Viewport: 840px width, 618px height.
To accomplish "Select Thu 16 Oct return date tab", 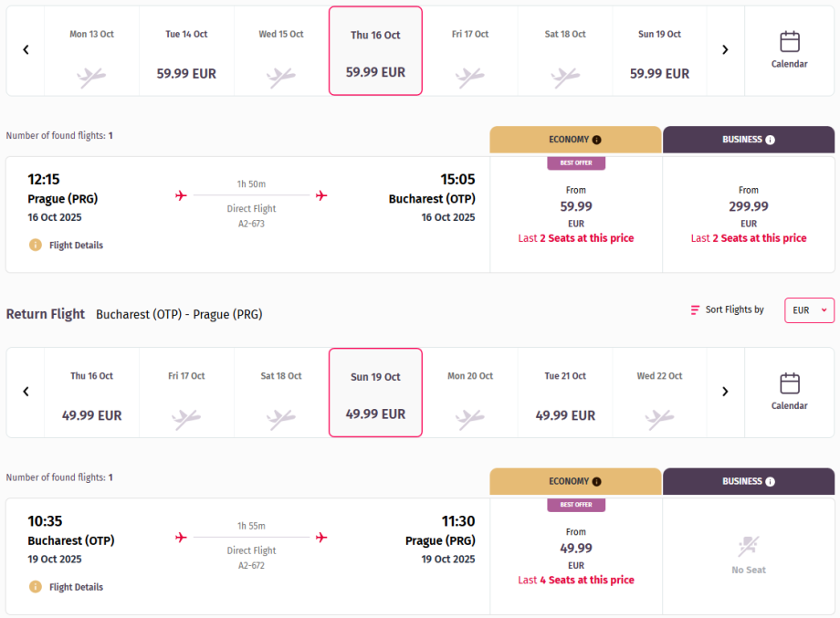I will point(92,394).
